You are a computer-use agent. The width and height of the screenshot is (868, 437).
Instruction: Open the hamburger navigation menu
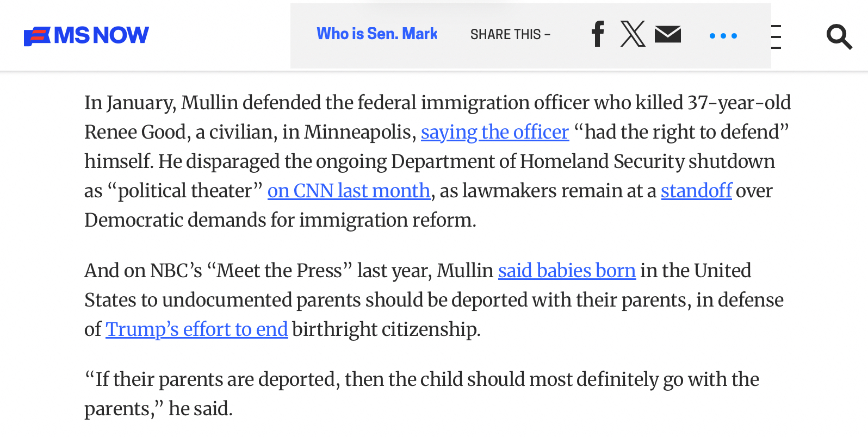click(776, 37)
